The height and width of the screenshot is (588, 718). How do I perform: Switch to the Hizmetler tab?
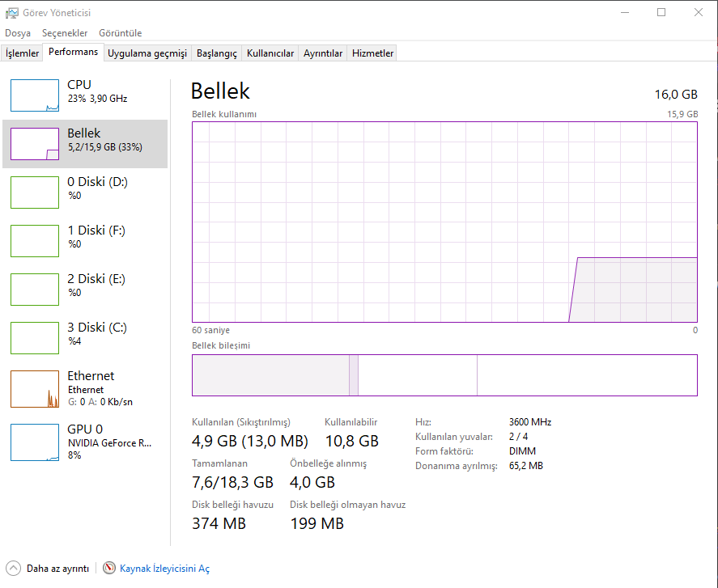tap(372, 53)
